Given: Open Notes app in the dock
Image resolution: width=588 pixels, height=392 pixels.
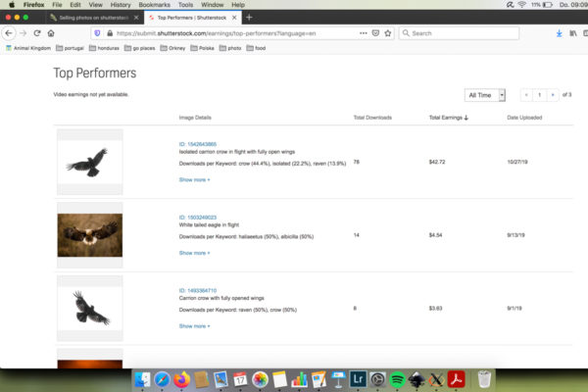Looking at the screenshot, I should click(279, 379).
